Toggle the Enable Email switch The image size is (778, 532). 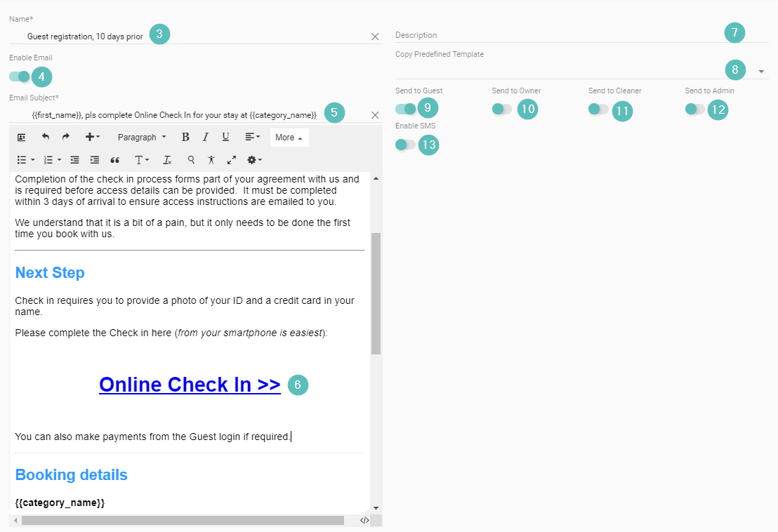20,77
